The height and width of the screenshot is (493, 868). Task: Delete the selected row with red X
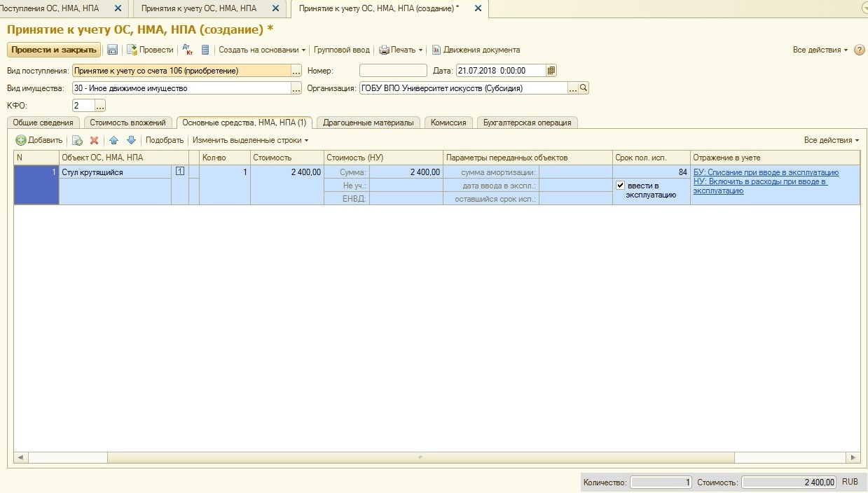94,140
